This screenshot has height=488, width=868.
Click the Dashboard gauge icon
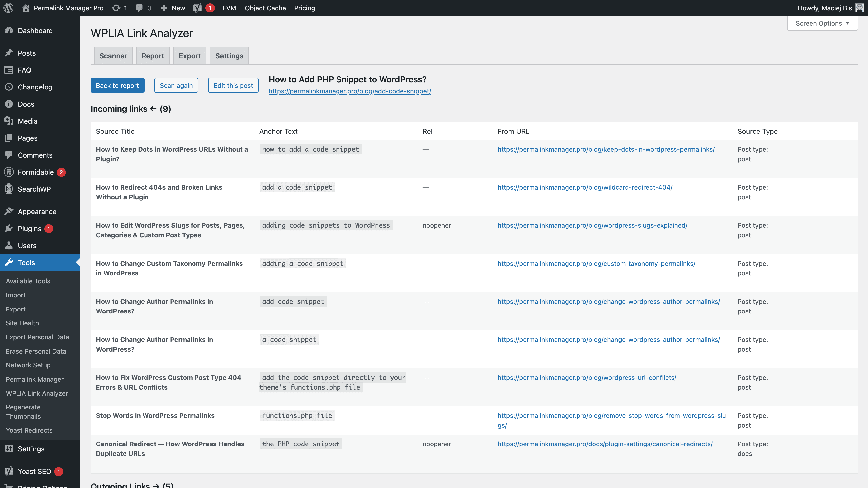click(x=9, y=31)
